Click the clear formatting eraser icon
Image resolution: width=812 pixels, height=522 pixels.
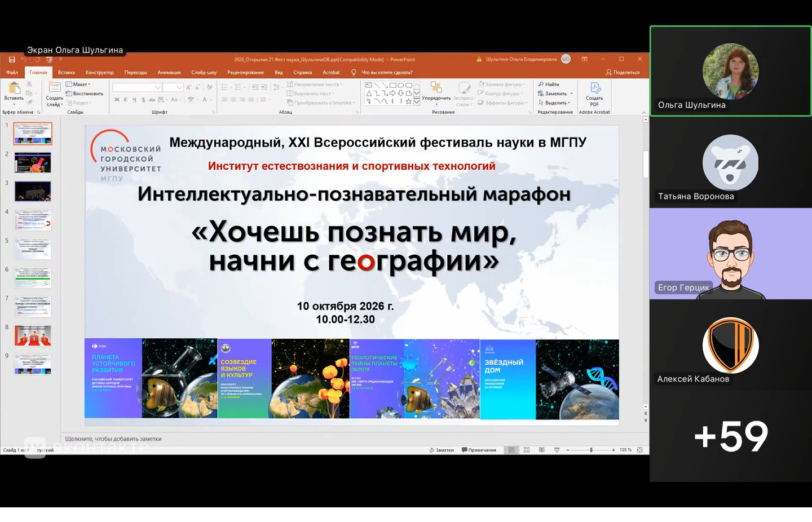[210, 87]
